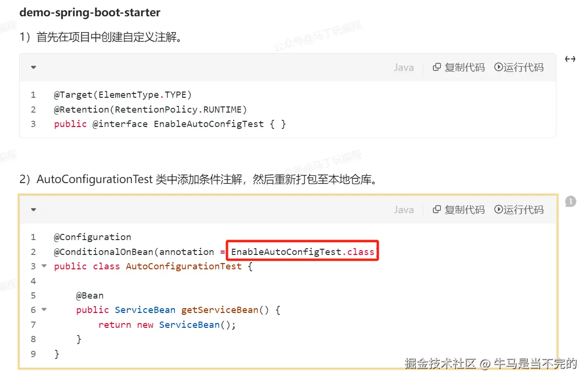The width and height of the screenshot is (588, 381).
Task: Click the return new ServiceBean() code line
Action: (167, 324)
